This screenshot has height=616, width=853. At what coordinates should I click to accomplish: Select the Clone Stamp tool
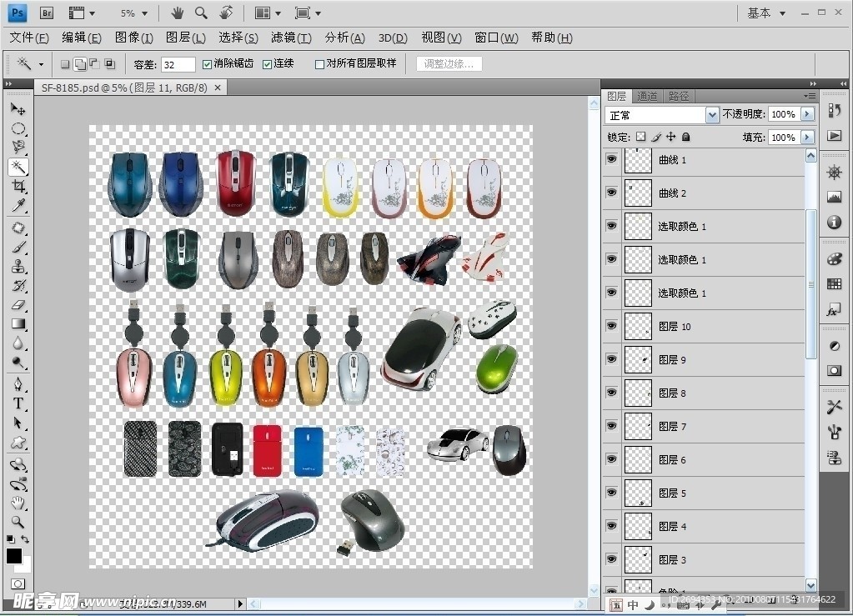click(x=18, y=267)
